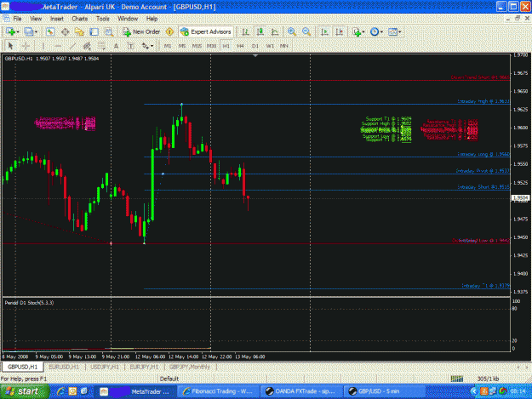Open the View menu
The width and height of the screenshot is (532, 399).
click(x=36, y=19)
